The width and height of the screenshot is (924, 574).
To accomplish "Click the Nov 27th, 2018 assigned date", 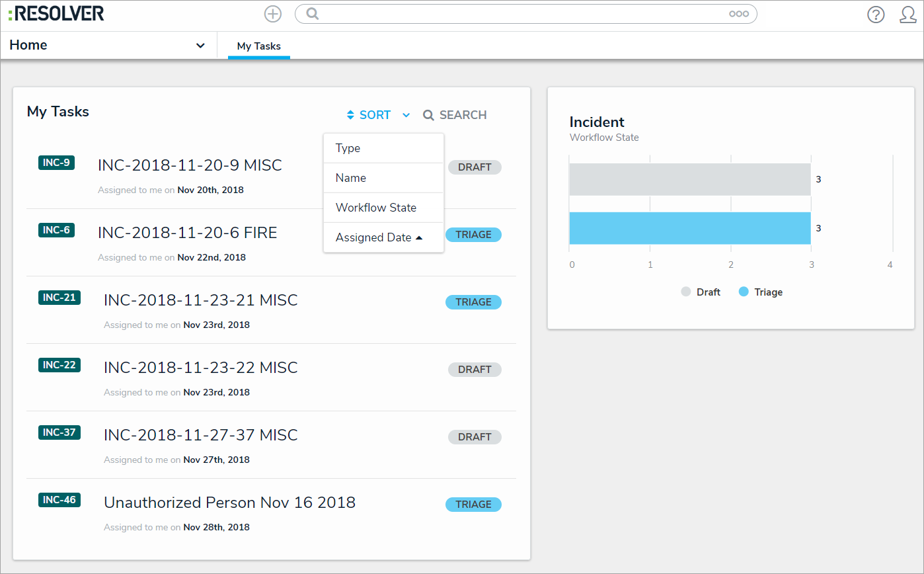I will (x=216, y=460).
